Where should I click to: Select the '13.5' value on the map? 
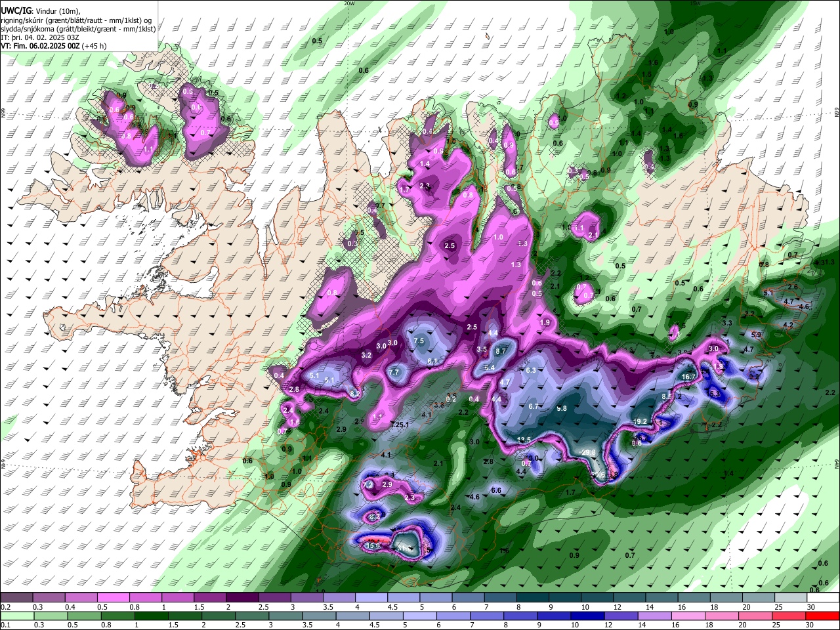coord(524,440)
